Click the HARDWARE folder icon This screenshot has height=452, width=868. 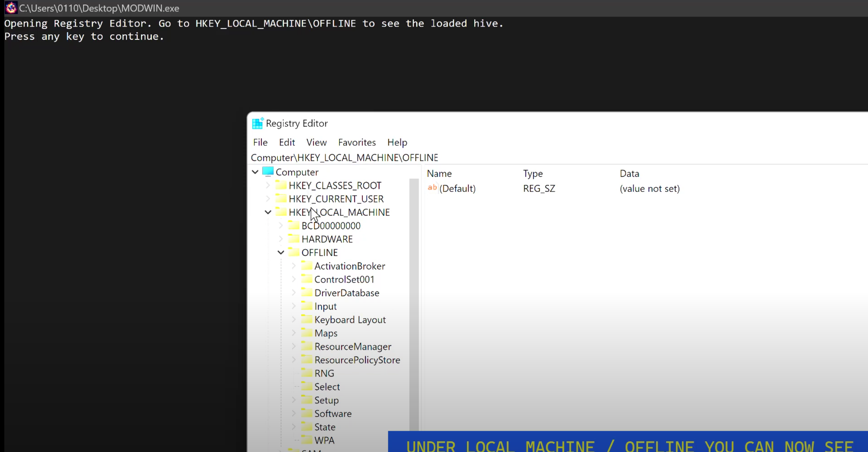coord(294,239)
